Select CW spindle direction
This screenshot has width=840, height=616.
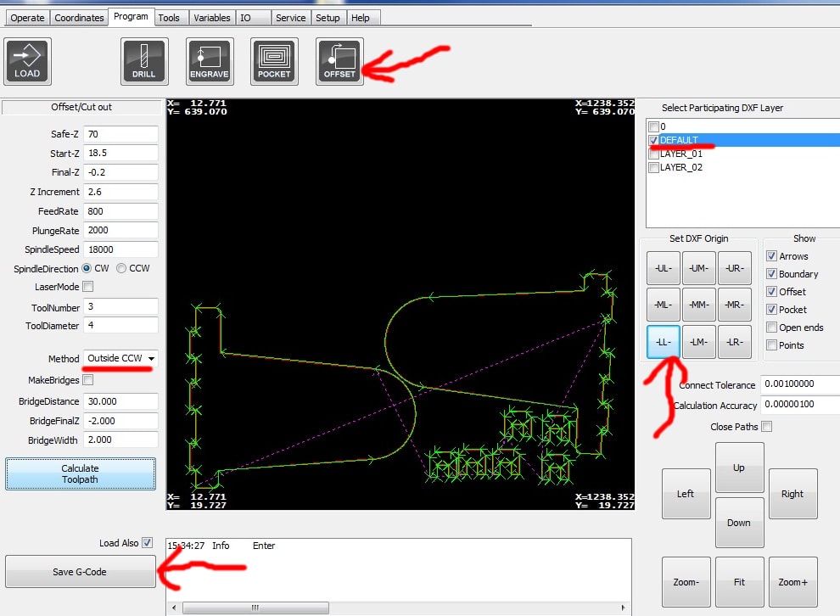(x=87, y=268)
